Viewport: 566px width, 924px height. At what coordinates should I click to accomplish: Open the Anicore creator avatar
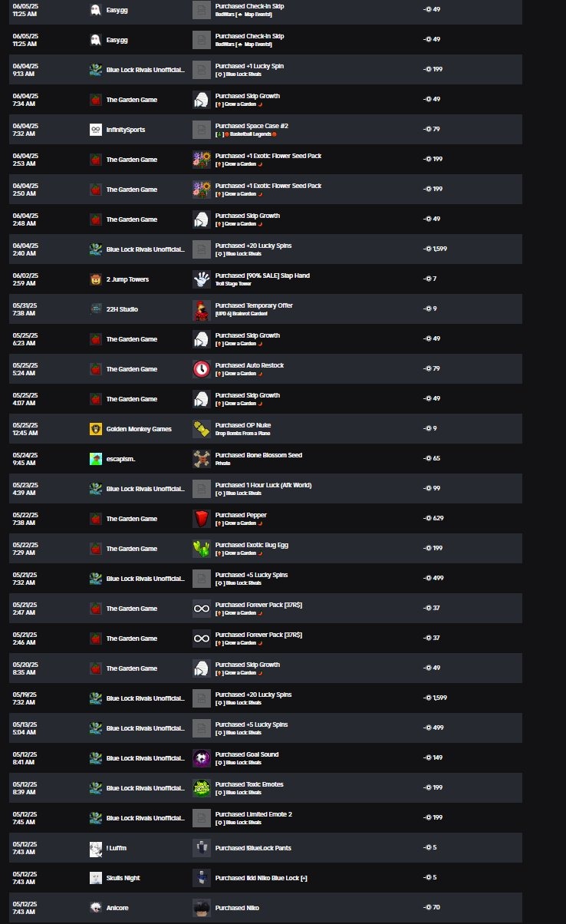coord(96,908)
